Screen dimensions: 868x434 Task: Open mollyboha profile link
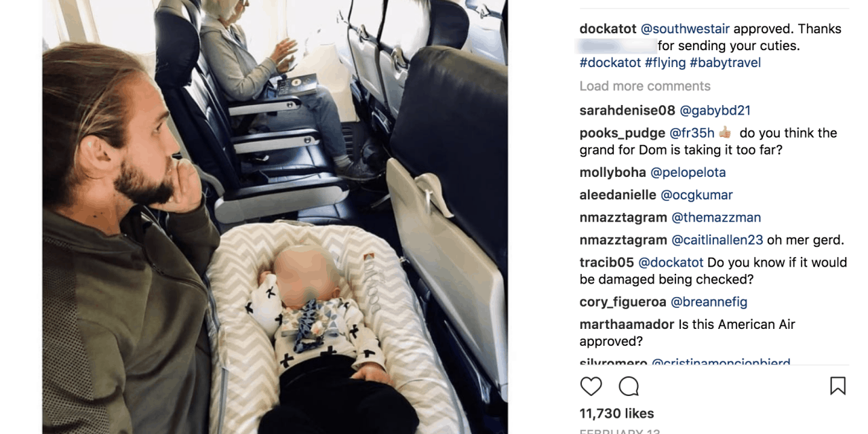(x=613, y=172)
